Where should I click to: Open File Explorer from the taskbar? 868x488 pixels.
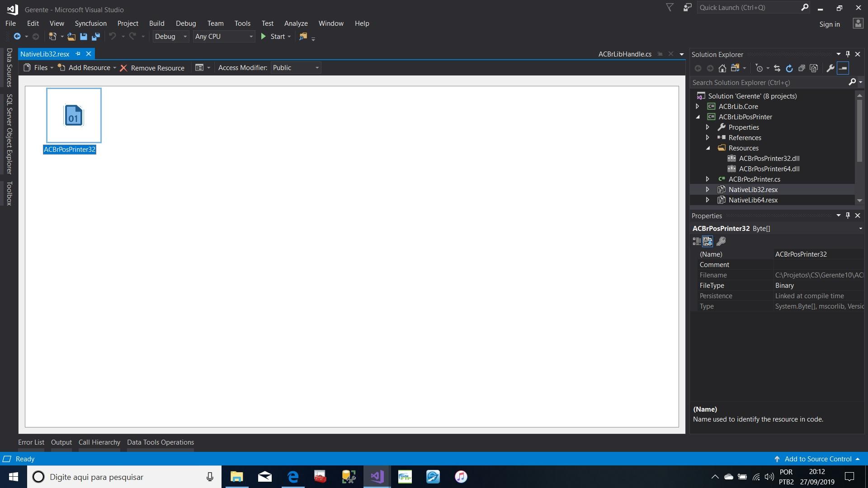[236, 477]
